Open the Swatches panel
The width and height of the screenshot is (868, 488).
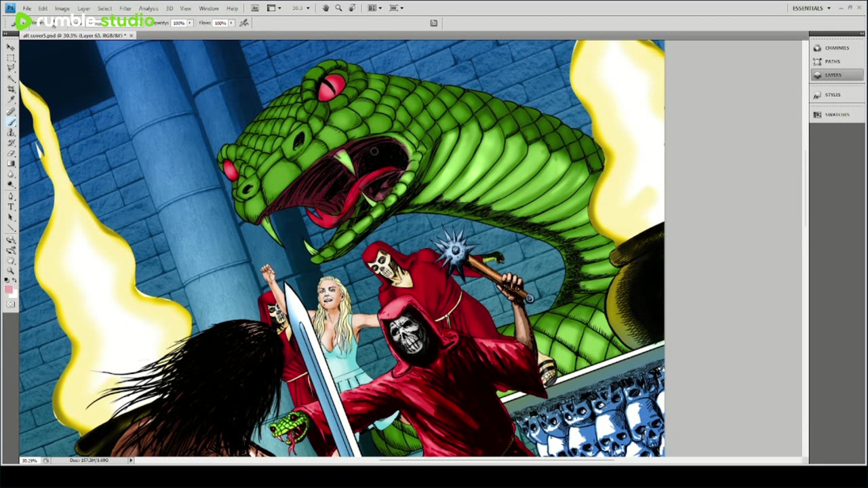837,115
